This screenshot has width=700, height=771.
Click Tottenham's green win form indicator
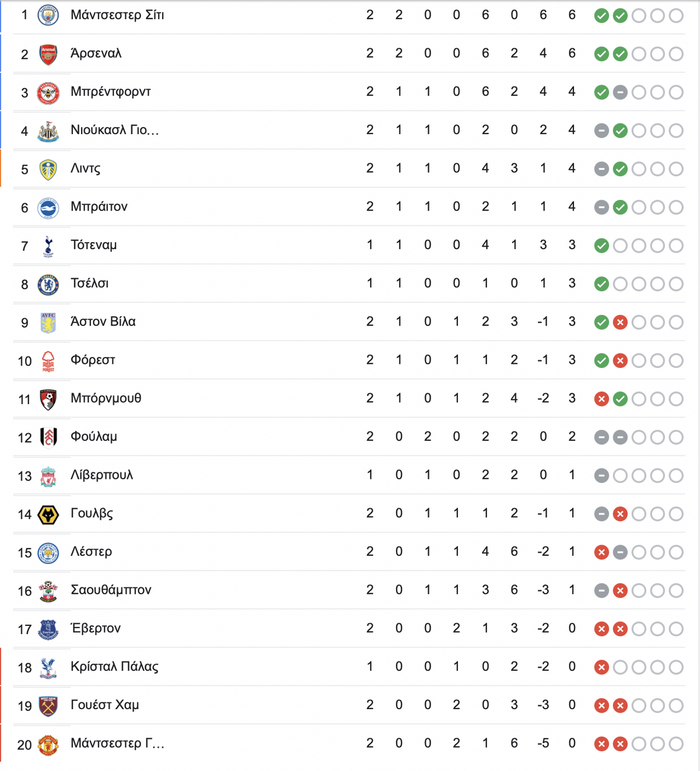pyautogui.click(x=601, y=246)
